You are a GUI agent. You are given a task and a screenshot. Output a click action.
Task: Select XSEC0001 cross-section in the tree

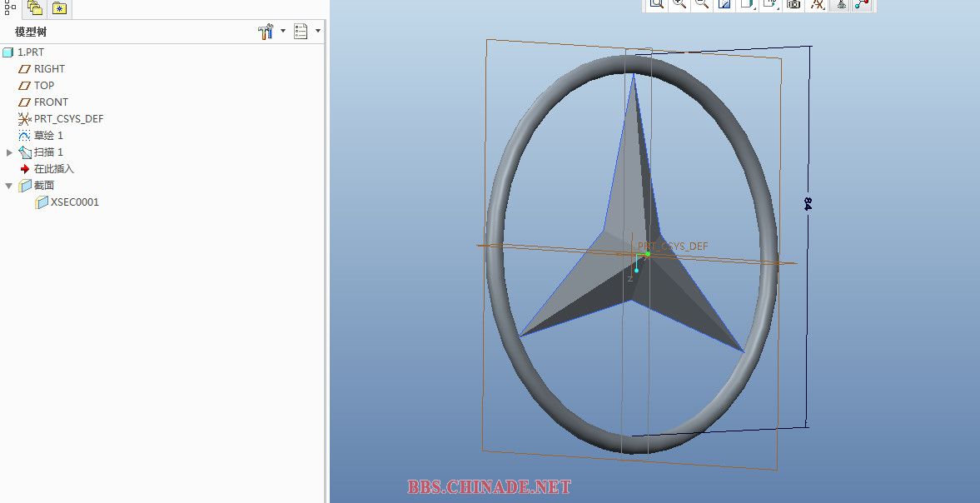67,202
